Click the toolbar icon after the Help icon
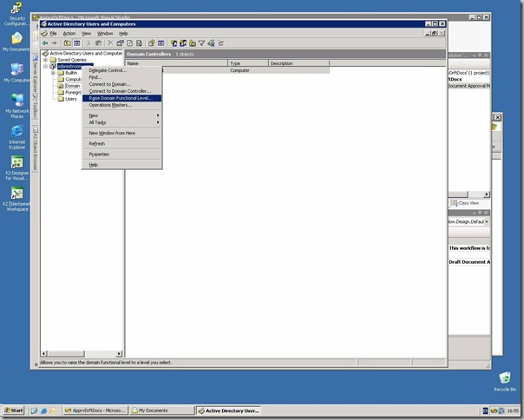This screenshot has height=420, width=524. [x=161, y=43]
